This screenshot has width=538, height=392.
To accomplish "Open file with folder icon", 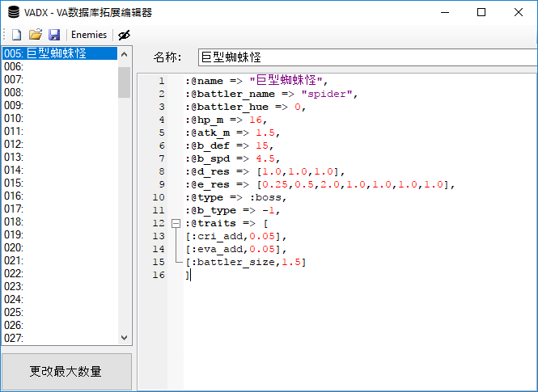I will (36, 35).
